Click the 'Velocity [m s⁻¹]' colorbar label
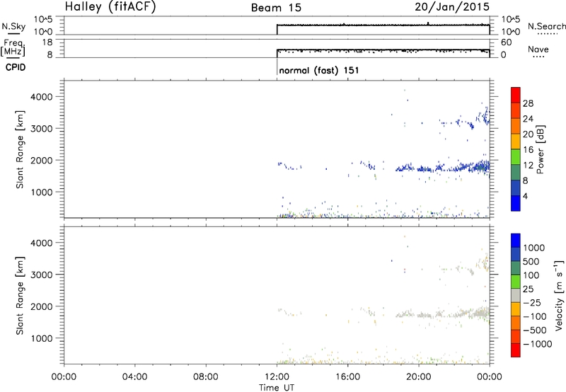Screen dimensions: 566x392 [559, 295]
